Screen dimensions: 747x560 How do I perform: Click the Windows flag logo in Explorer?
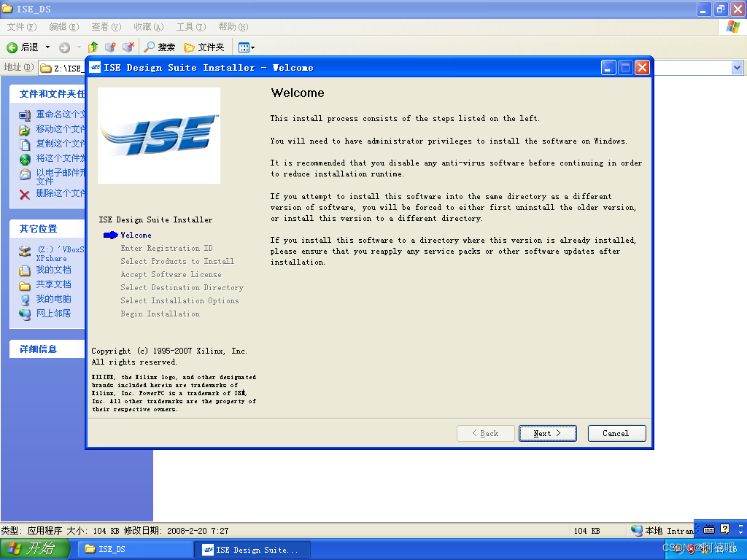coord(732,27)
